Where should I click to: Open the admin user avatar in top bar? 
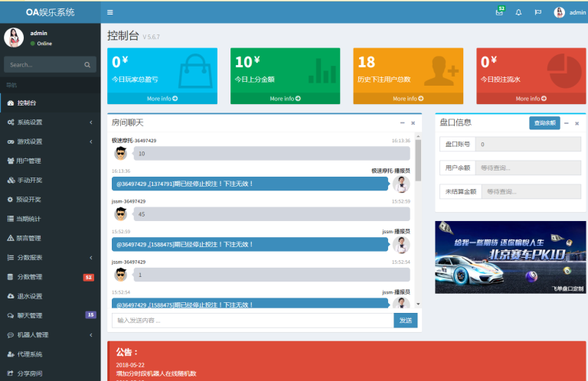(x=560, y=12)
